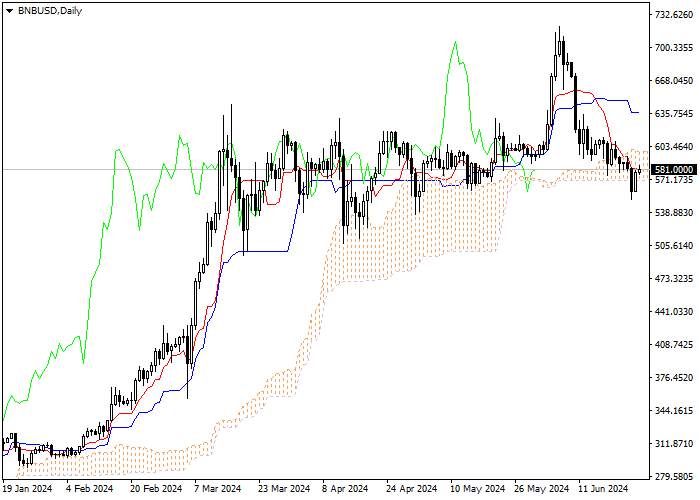
Task: Click price axis value 571.1735
Action: click(674, 179)
